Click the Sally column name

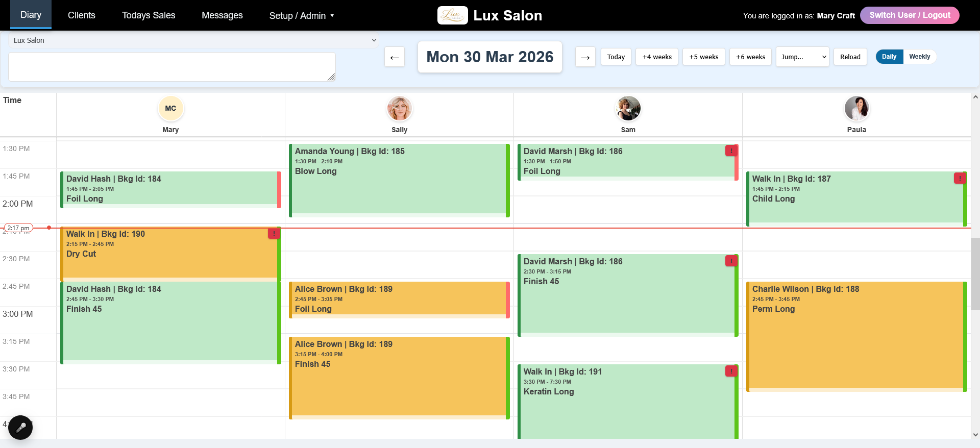click(399, 130)
